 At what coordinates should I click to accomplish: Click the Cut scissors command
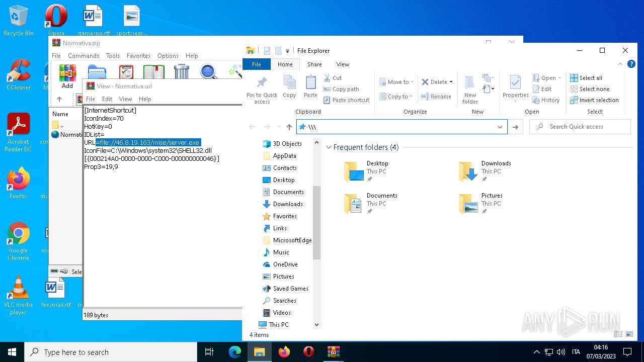click(x=333, y=78)
